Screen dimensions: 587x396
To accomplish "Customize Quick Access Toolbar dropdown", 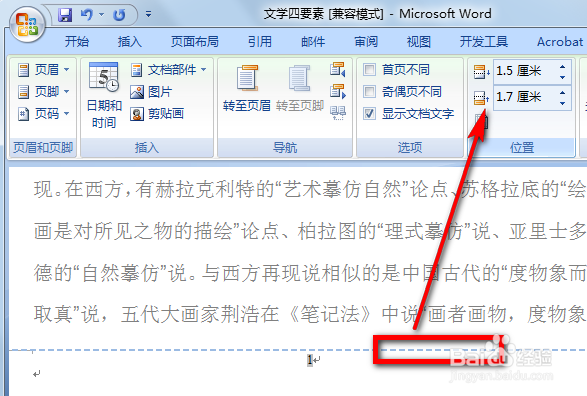I will (148, 14).
